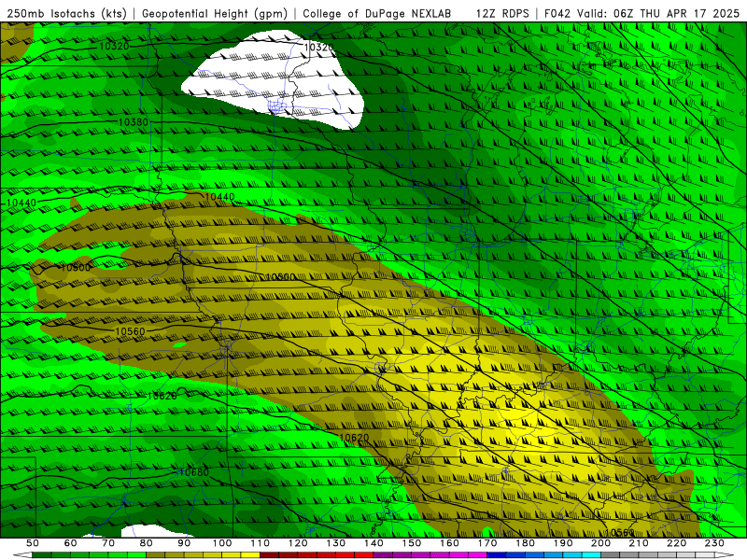
Task: Click the 220 tick on the color scale
Action: point(676,543)
